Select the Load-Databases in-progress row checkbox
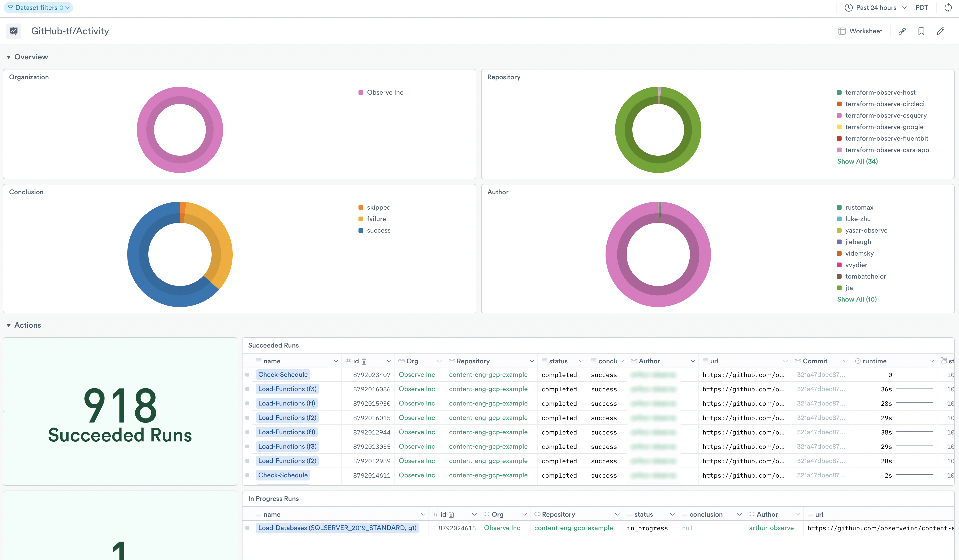Viewport: 959px width, 560px height. pyautogui.click(x=247, y=528)
